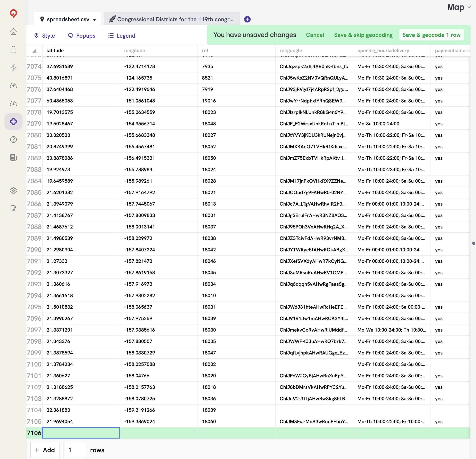The width and height of the screenshot is (476, 459).
Task: Open the help question mark icon
Action: coord(13,139)
